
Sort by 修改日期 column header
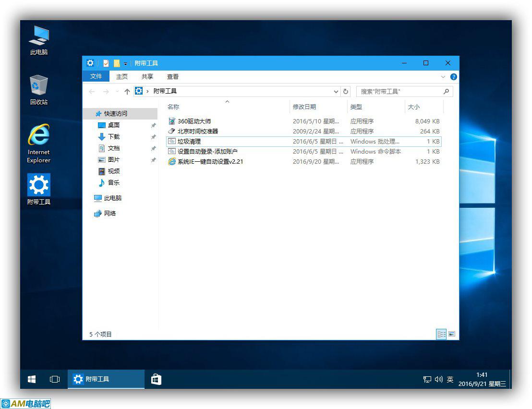click(319, 107)
